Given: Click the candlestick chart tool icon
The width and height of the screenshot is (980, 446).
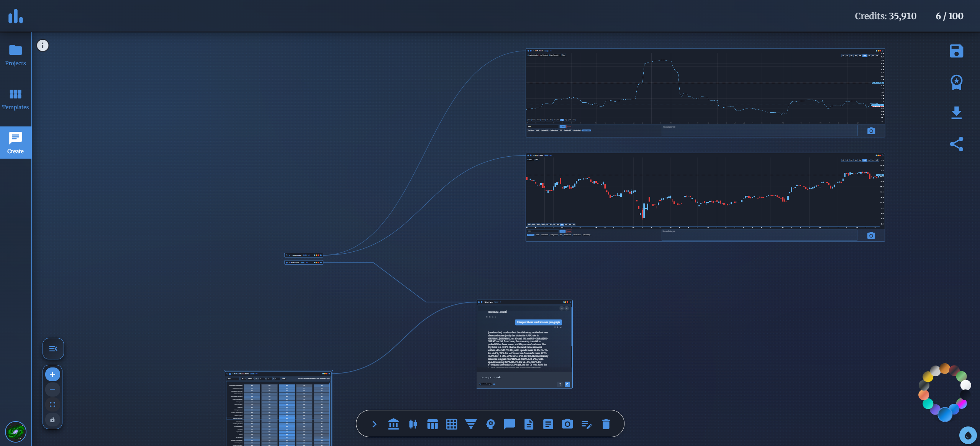Looking at the screenshot, I should [x=413, y=424].
